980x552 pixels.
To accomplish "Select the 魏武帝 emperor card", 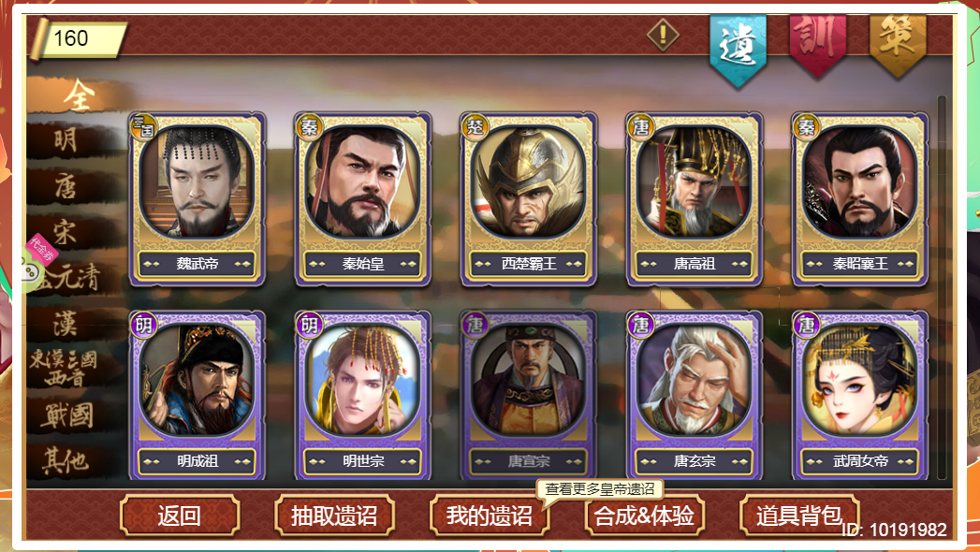I will click(197, 198).
